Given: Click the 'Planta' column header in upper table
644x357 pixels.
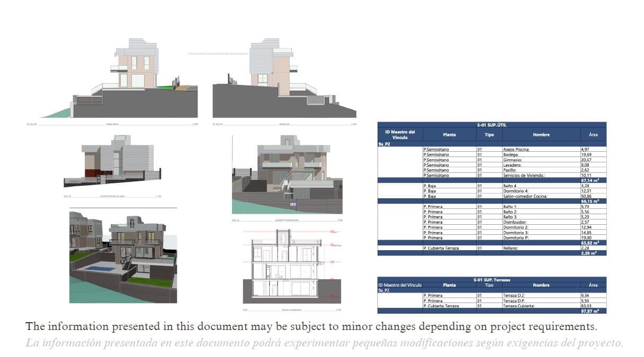Looking at the screenshot, I should pos(449,135).
